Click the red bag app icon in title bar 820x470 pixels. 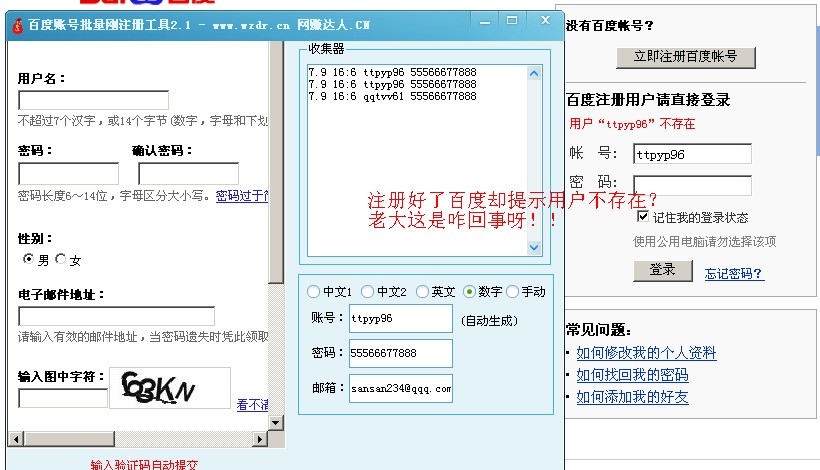[17, 26]
